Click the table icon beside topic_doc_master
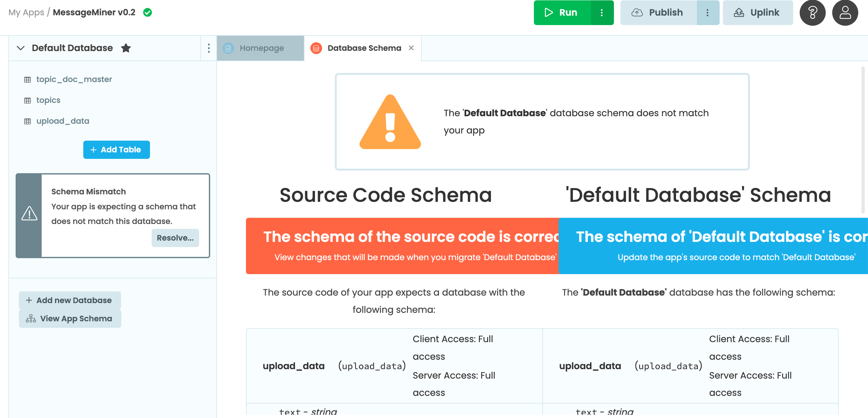The image size is (868, 418). click(x=28, y=79)
